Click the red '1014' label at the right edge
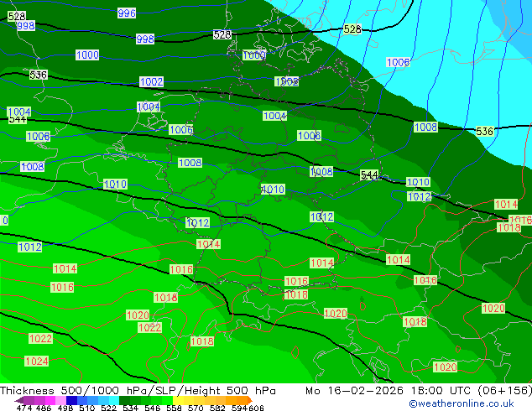 point(506,204)
